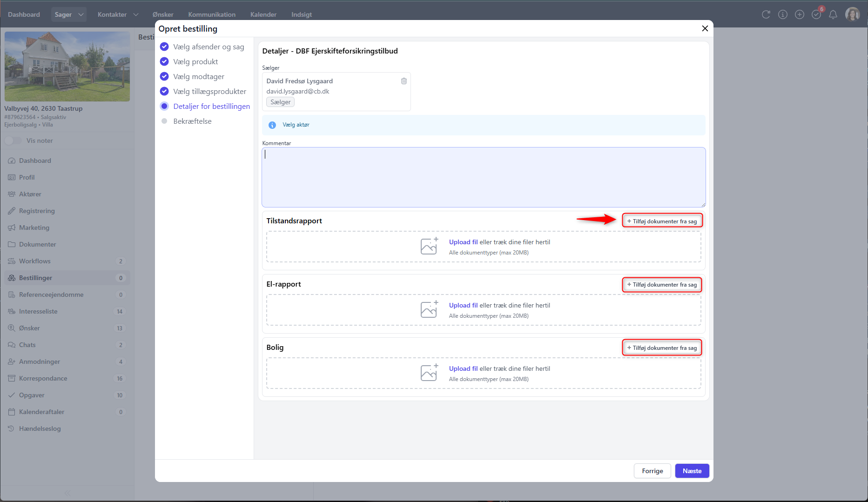Open the tasks checkmark icon with badge
The width and height of the screenshot is (868, 502).
pyautogui.click(x=816, y=14)
